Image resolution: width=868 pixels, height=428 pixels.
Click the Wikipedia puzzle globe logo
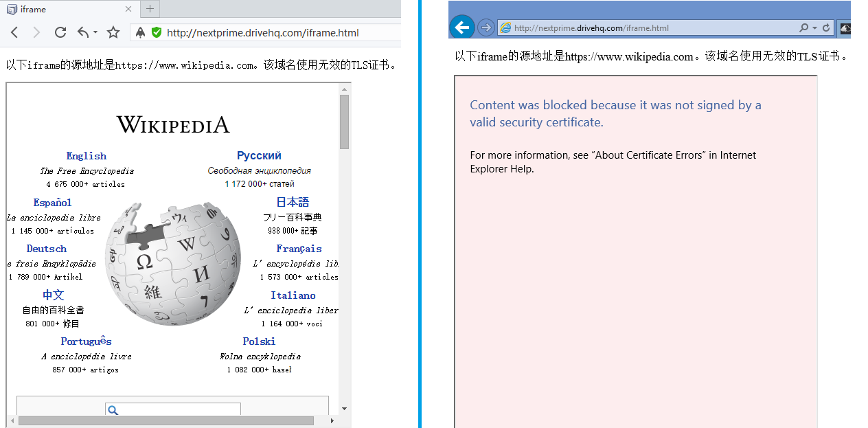(173, 263)
